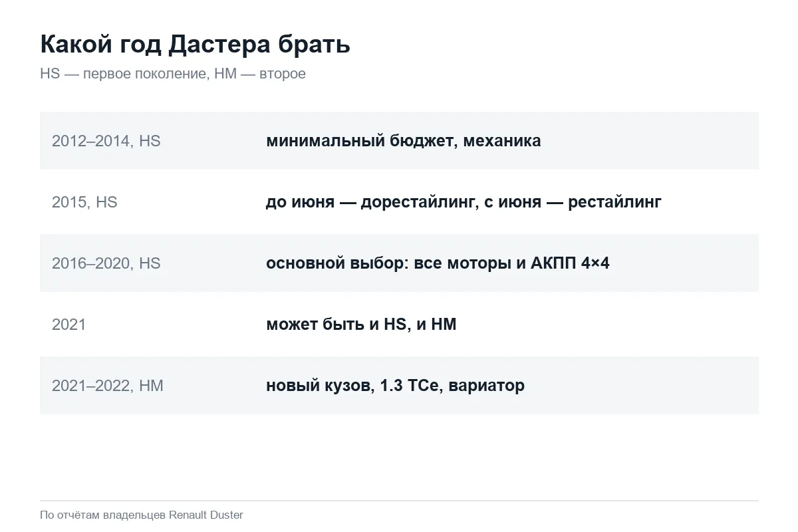Viewport: 798px width, 532px height.
Task: Click 'новый кузов, 1.3 TCe, вариатор' text
Action: point(395,386)
